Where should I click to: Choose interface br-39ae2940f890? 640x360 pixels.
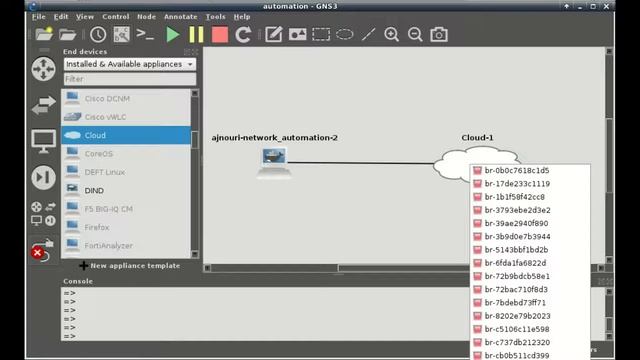tap(530, 223)
